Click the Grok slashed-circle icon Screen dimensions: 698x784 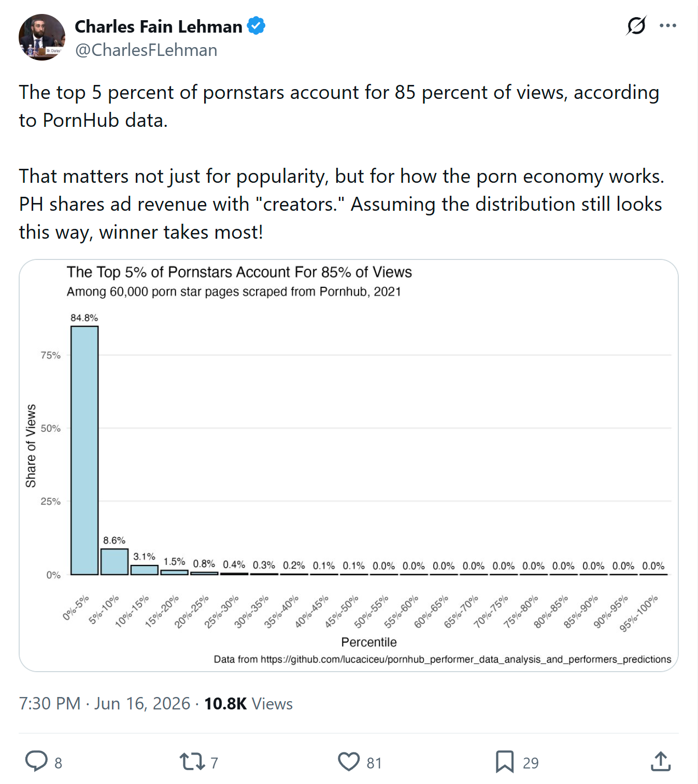click(x=636, y=25)
